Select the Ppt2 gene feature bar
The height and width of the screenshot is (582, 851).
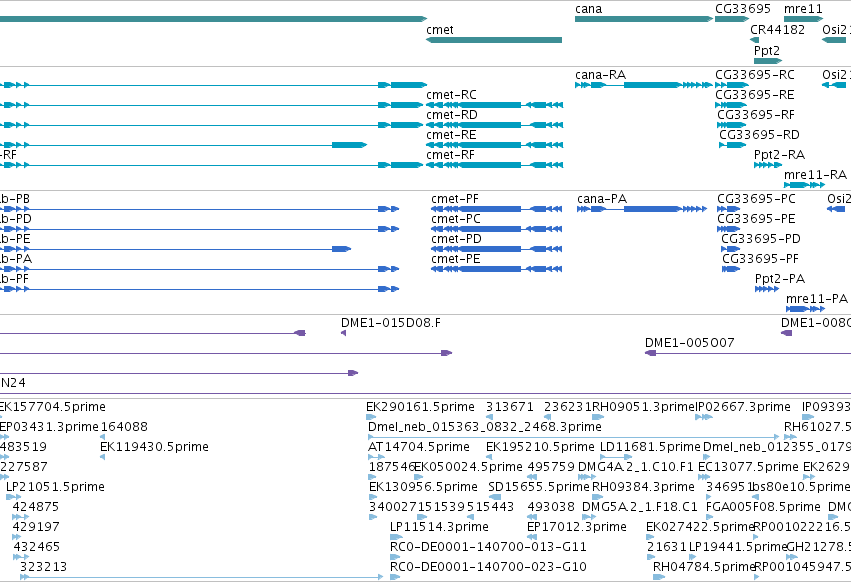coord(767,61)
